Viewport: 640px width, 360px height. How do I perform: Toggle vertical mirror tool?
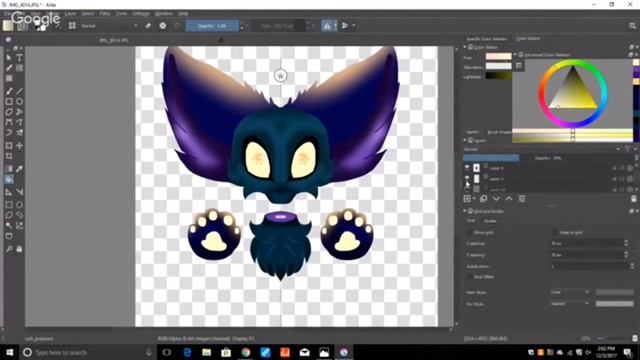coord(345,26)
